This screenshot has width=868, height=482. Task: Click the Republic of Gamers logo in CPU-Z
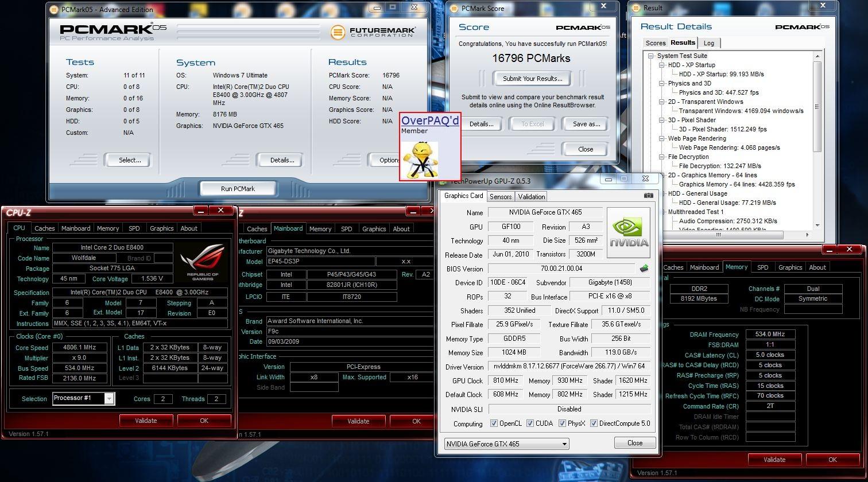coord(202,263)
